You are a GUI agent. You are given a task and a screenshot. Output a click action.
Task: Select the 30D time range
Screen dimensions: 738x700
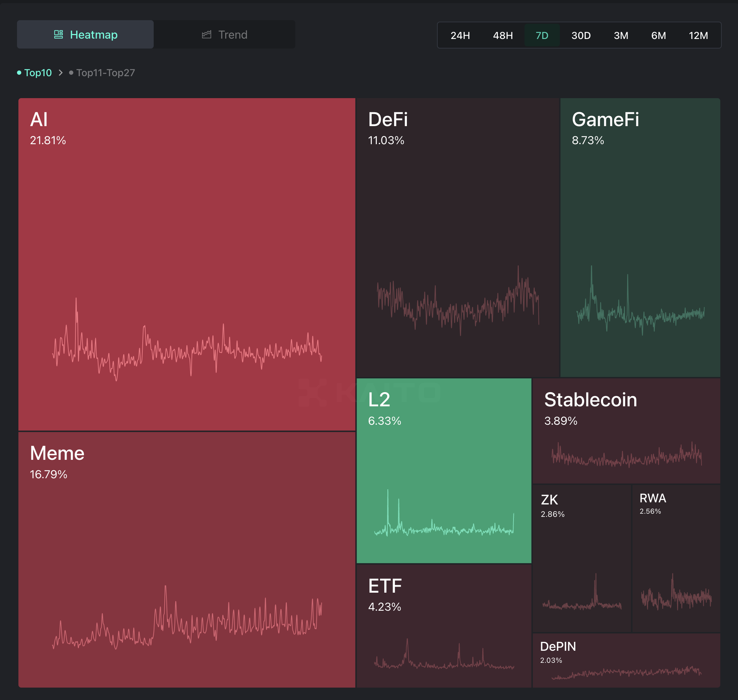581,35
